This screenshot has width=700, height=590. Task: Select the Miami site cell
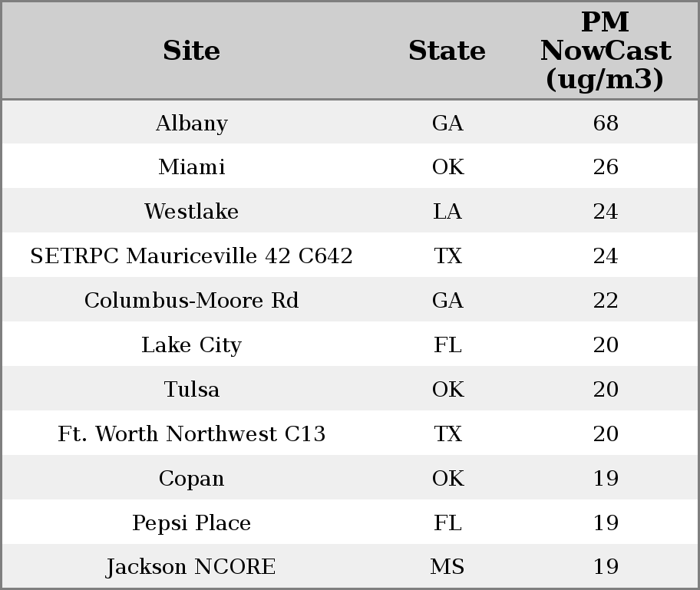(191, 167)
